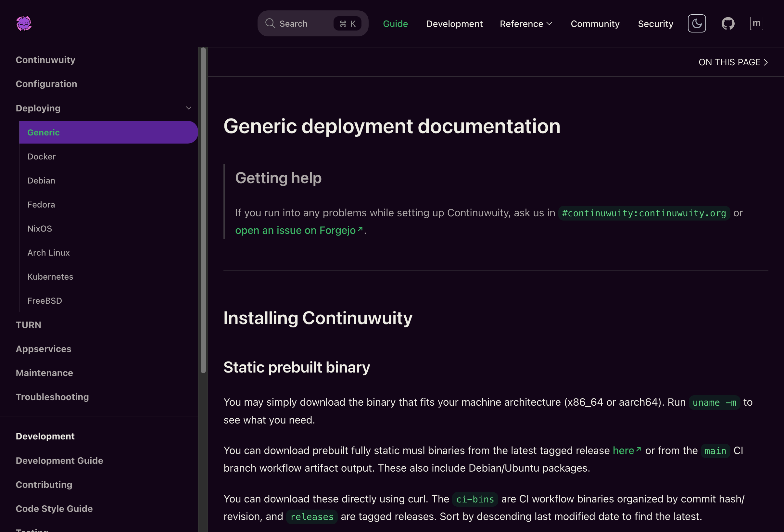
Task: Expand the On This Page outline
Action: coord(733,62)
